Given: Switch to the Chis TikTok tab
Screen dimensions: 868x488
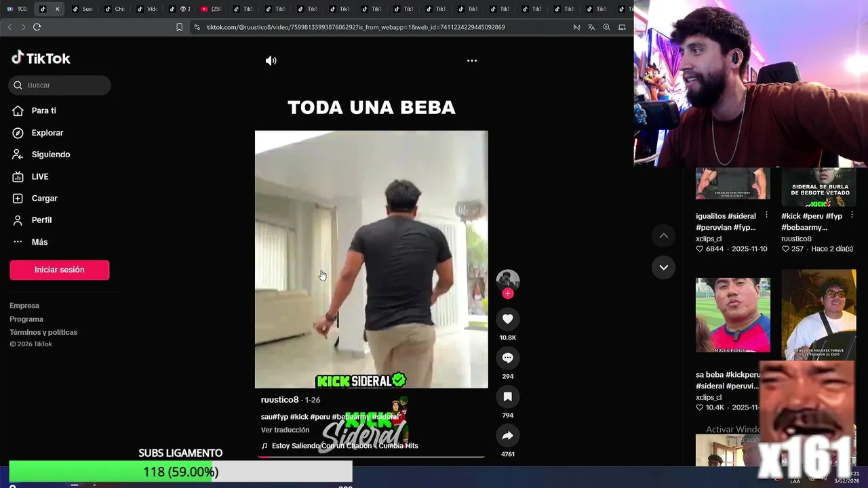Looking at the screenshot, I should [x=115, y=9].
